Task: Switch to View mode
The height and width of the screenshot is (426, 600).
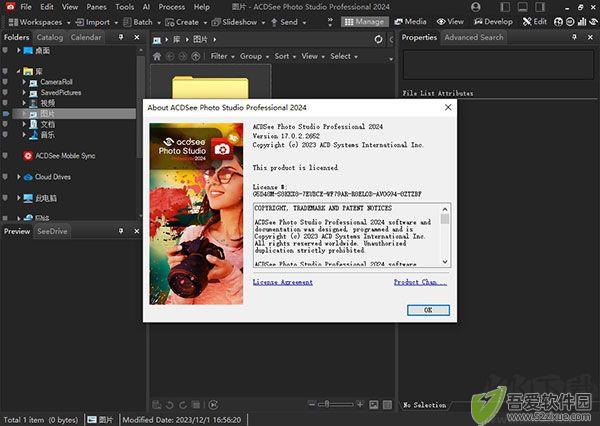Action: (x=450, y=22)
